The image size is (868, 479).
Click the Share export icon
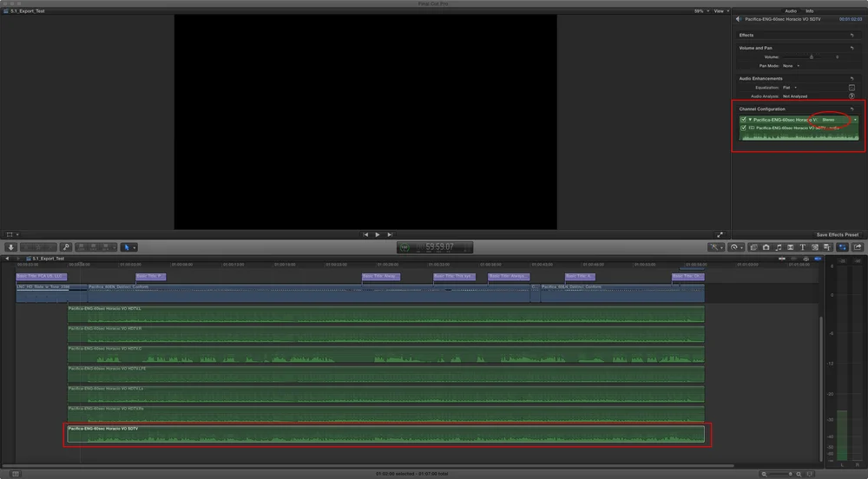858,247
